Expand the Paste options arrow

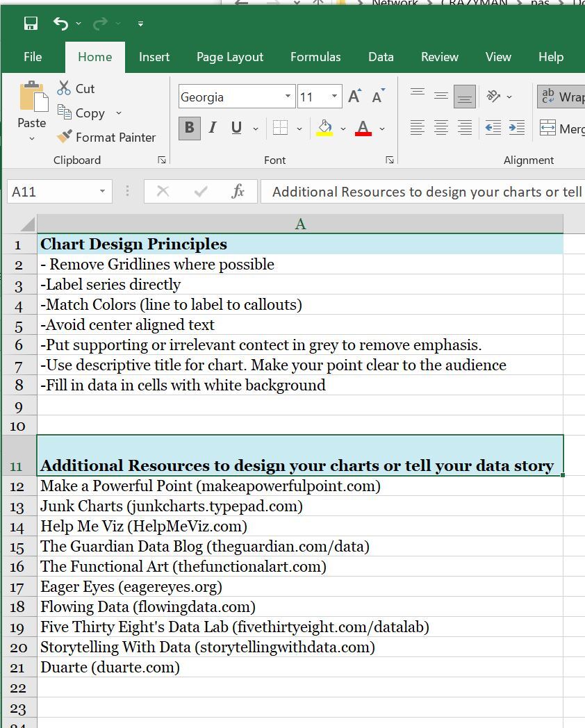(x=31, y=138)
